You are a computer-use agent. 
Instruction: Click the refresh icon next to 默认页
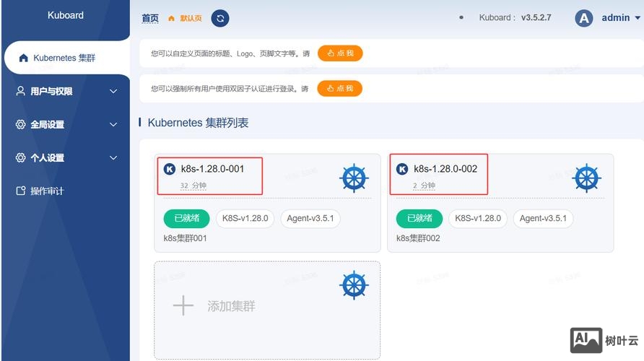coord(220,18)
